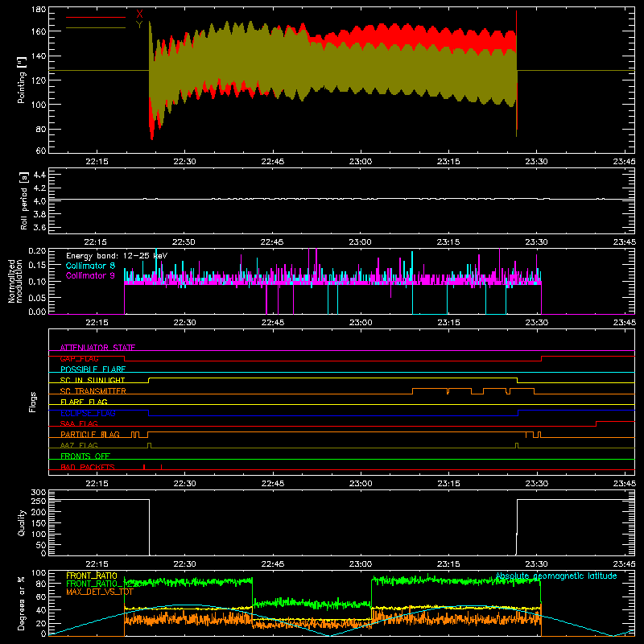
Task: Select the cyan 'Collimator 8' legend label
Action: click(90, 266)
